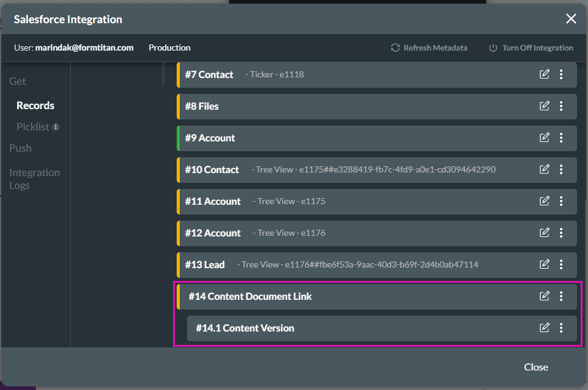Select the Get section in the sidebar

click(x=17, y=80)
